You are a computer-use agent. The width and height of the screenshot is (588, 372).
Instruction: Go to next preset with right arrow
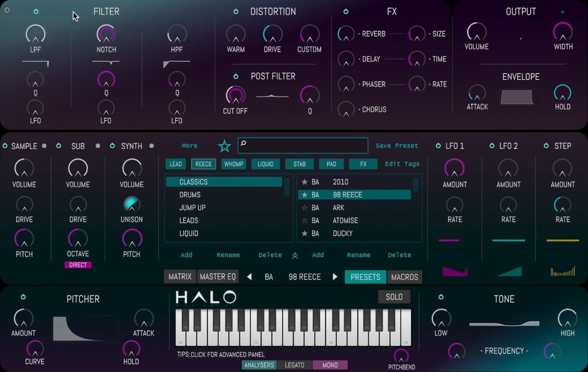coord(335,277)
